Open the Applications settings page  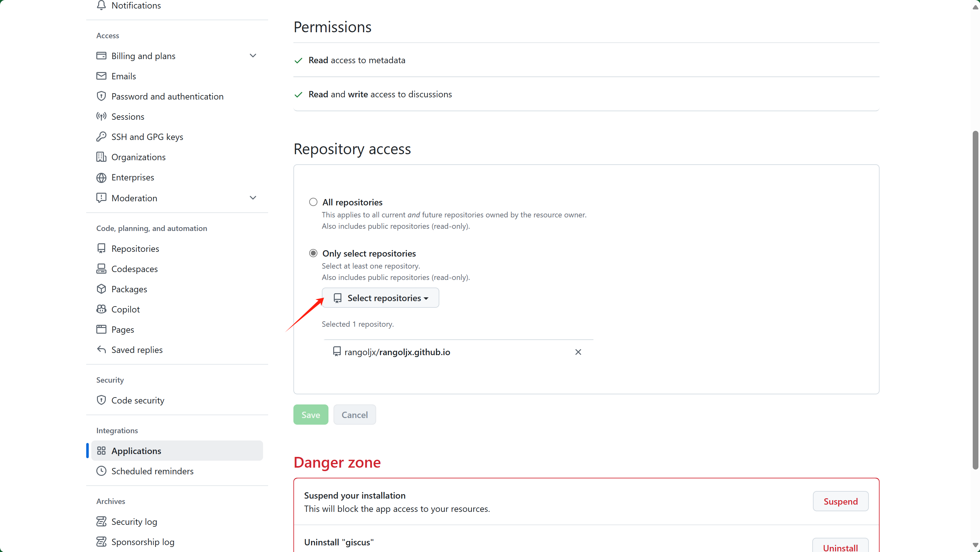point(177,451)
